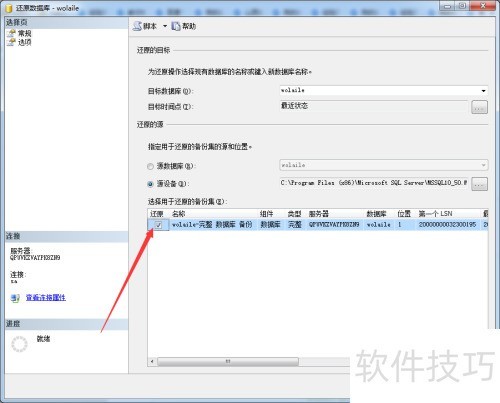Click the 目标时间点 field showing 最近状态
Viewport: 500px width, 403px height.
click(x=374, y=106)
